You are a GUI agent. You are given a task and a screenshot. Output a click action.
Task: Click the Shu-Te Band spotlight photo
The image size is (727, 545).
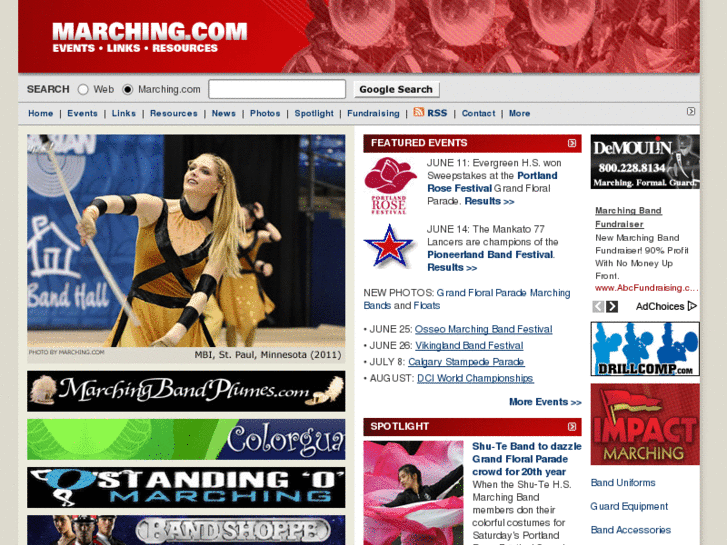pyautogui.click(x=413, y=493)
